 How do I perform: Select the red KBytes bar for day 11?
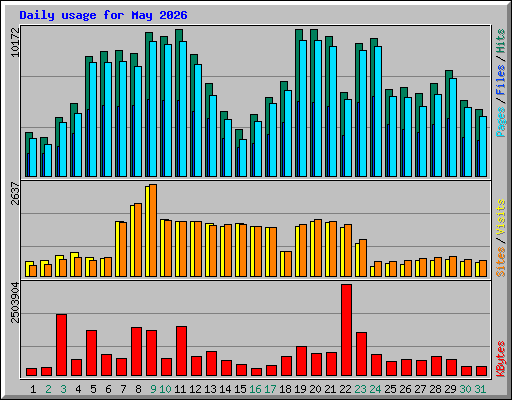coord(181,351)
